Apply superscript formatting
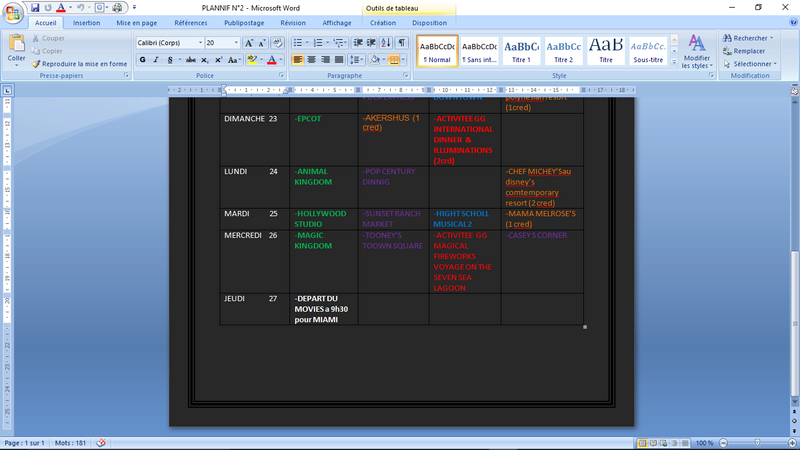800x450 pixels. pos(218,60)
